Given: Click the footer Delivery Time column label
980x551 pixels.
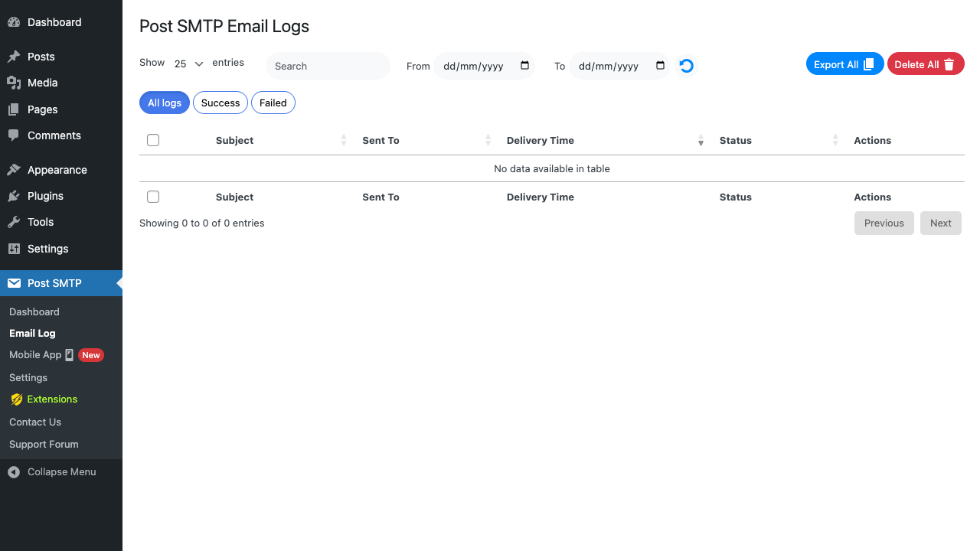Looking at the screenshot, I should tap(541, 197).
